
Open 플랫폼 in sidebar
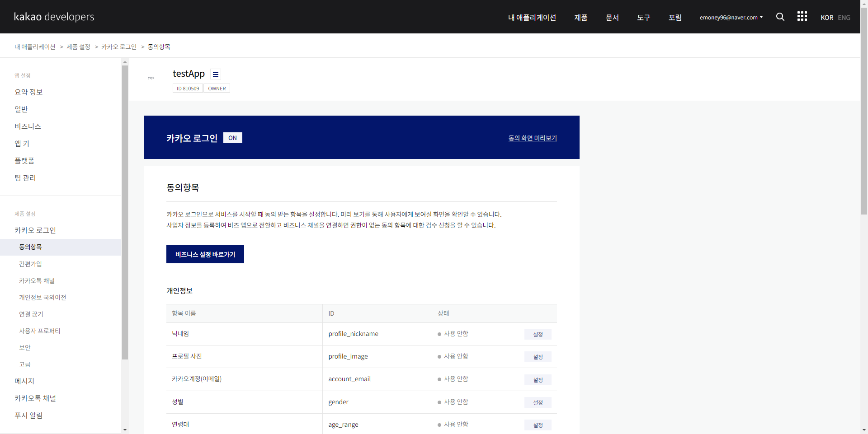(x=24, y=161)
